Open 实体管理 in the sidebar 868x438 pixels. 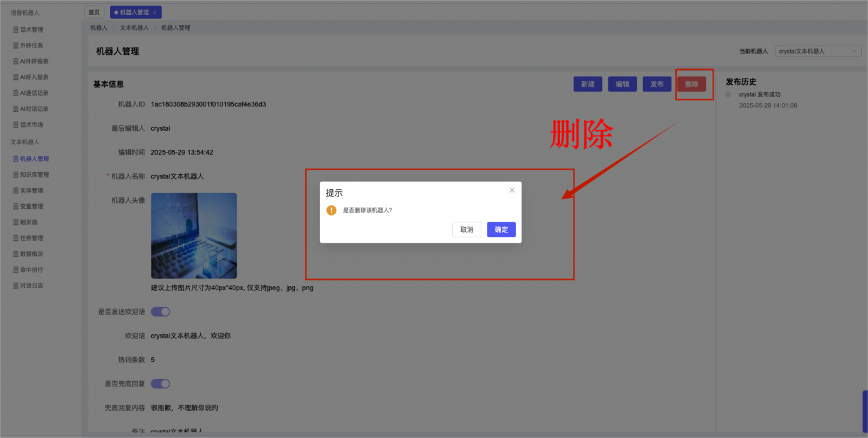click(x=31, y=191)
